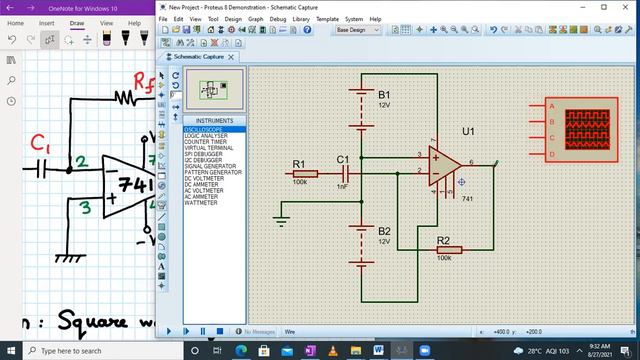This screenshot has width=640, height=360.
Task: Select the 2D Graphics Line tool
Action: (x=162, y=217)
